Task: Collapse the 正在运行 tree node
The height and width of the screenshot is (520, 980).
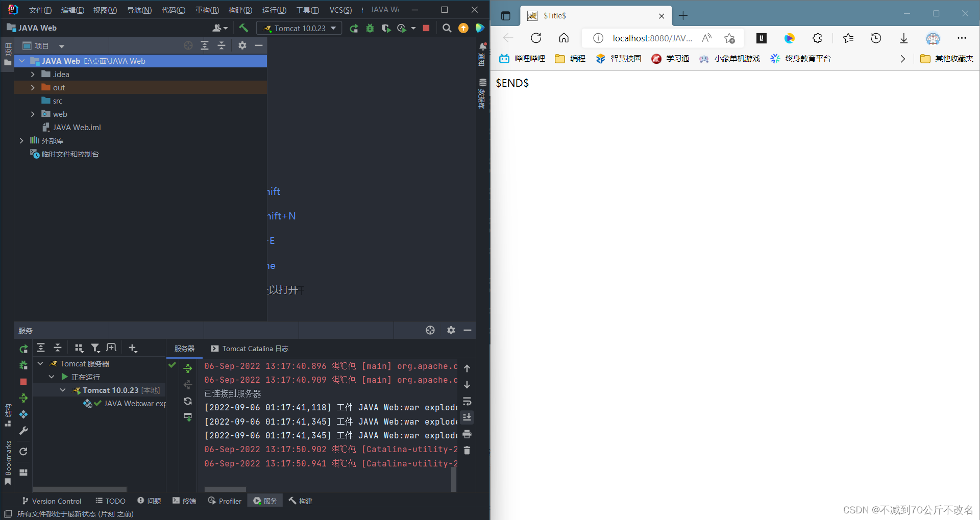Action: pos(51,377)
